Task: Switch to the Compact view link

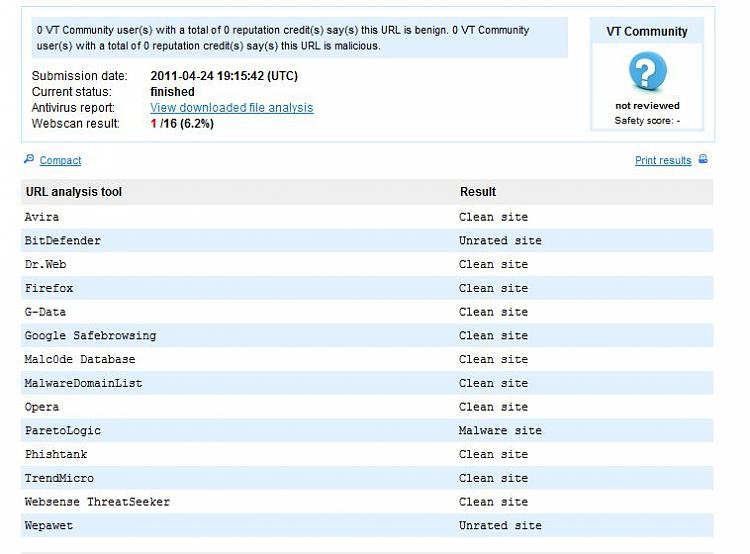Action: [60, 160]
